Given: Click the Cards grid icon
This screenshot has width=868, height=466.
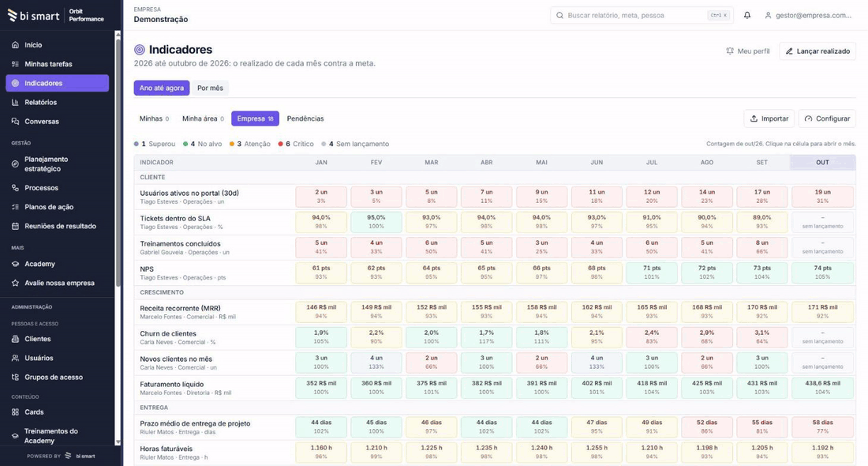Looking at the screenshot, I should point(16,412).
